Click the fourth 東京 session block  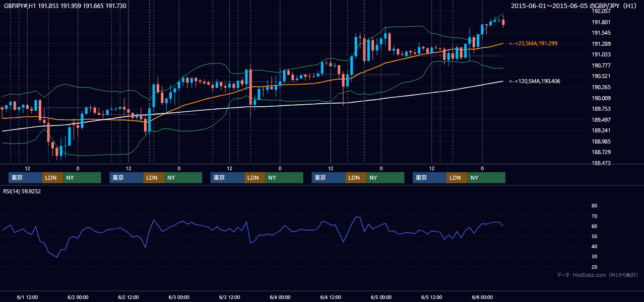(x=329, y=178)
